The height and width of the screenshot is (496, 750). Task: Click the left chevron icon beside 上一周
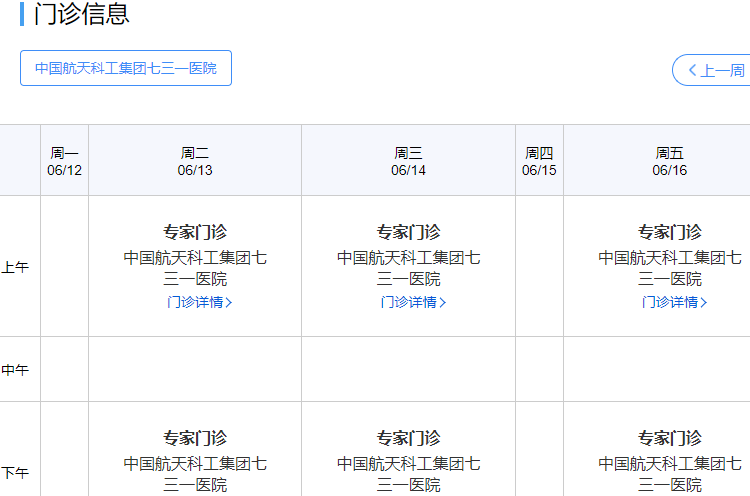click(691, 70)
